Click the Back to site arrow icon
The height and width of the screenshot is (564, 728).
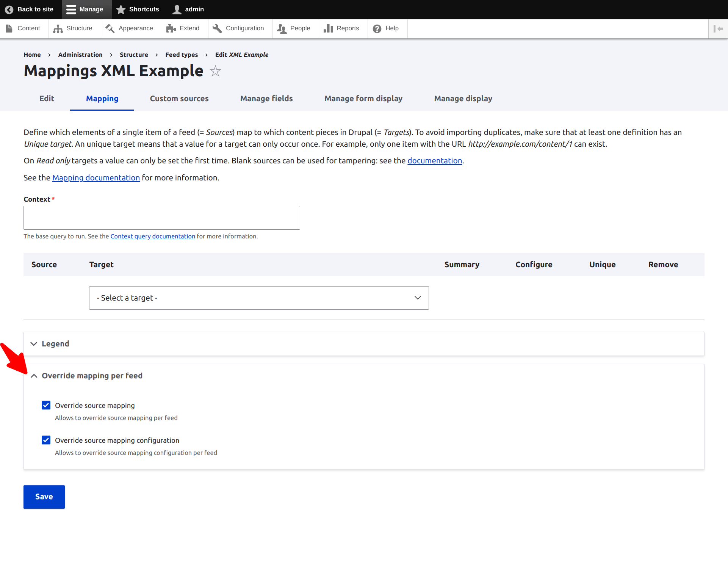coord(9,9)
